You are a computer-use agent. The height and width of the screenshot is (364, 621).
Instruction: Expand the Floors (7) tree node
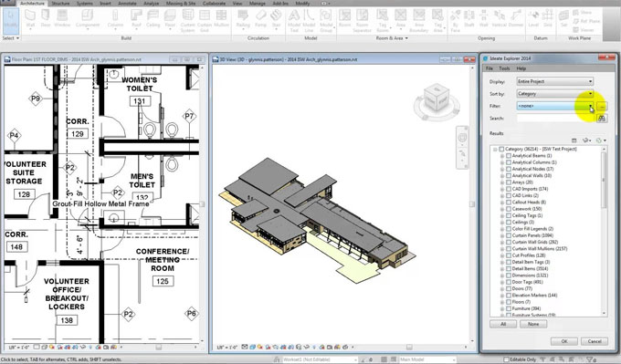(502, 302)
